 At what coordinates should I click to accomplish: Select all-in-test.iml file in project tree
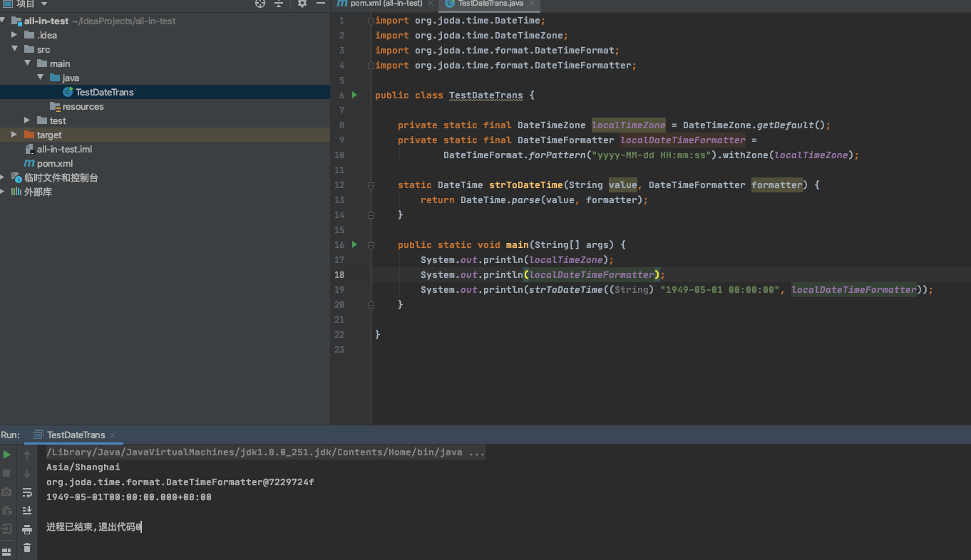64,149
